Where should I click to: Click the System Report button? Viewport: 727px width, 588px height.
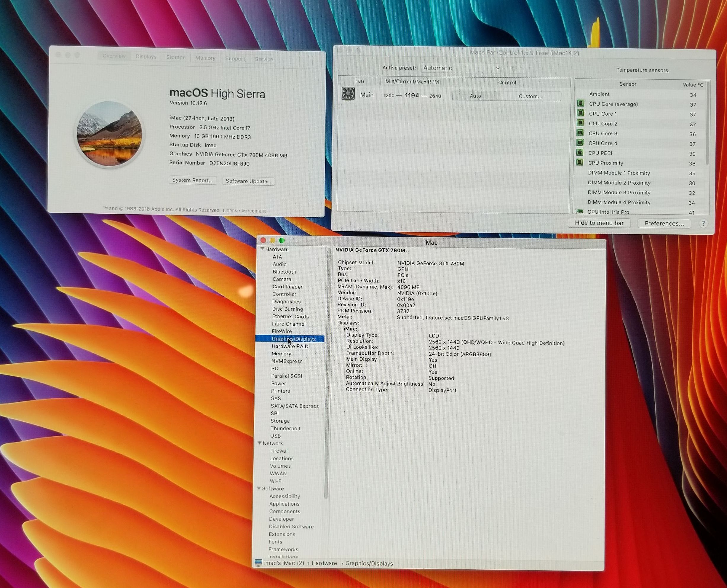(x=192, y=180)
